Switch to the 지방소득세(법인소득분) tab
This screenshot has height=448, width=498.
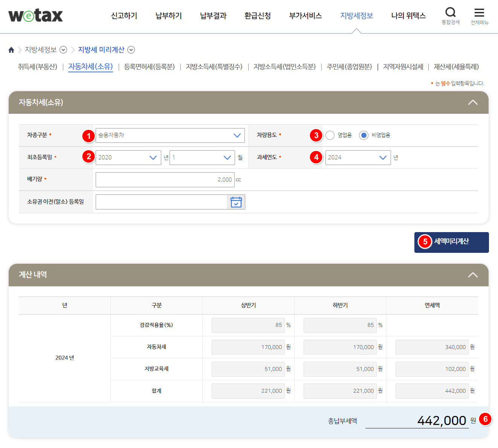[x=285, y=67]
